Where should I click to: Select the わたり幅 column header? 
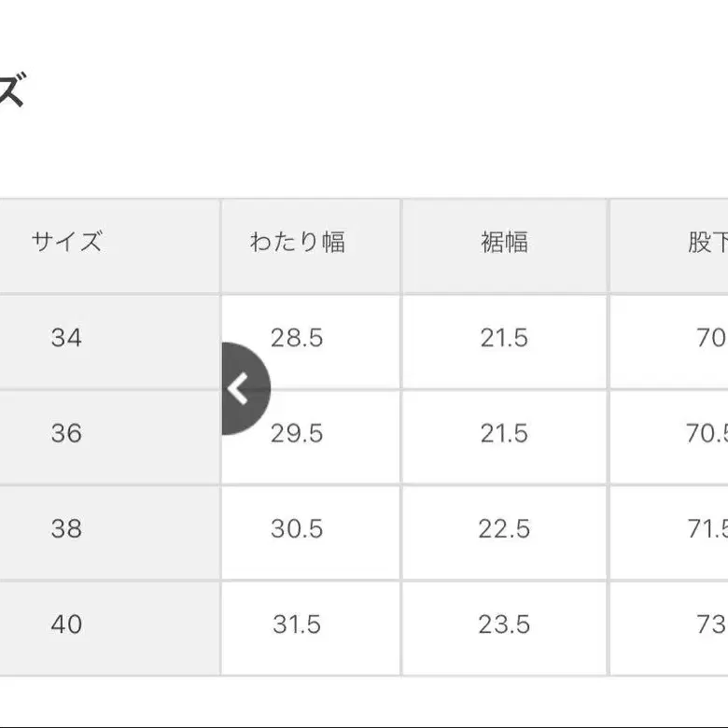click(298, 244)
